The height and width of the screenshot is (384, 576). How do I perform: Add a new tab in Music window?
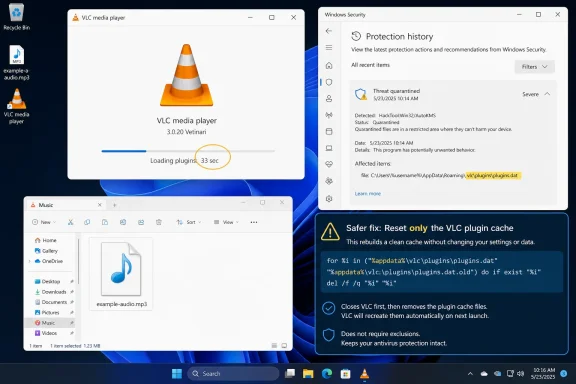click(114, 205)
